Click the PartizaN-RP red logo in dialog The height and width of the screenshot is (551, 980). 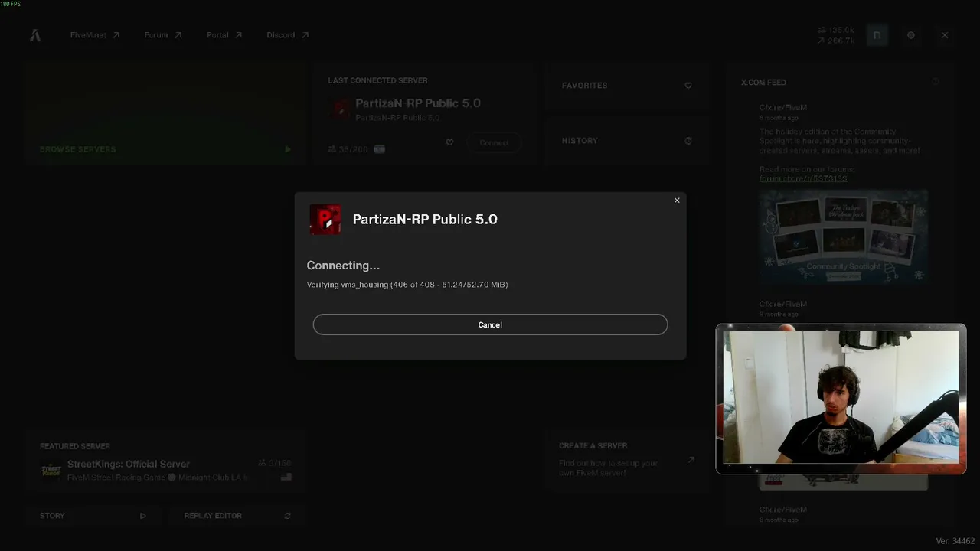[325, 220]
